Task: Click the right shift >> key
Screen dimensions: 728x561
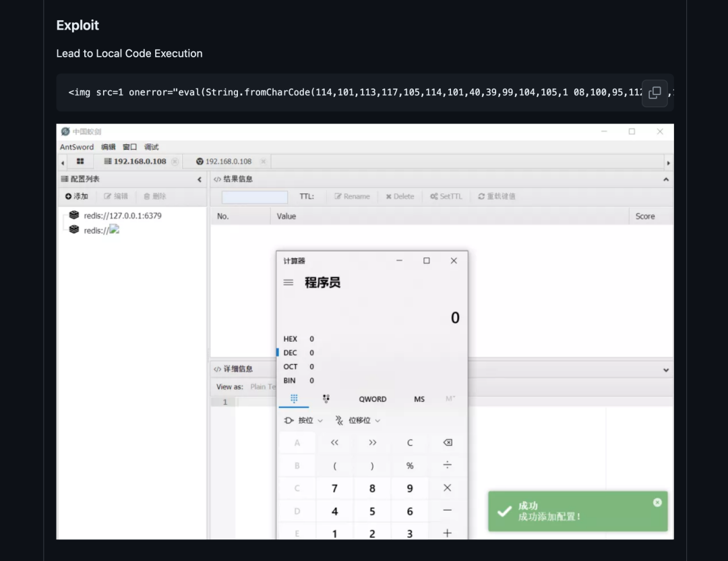Action: coord(372,442)
